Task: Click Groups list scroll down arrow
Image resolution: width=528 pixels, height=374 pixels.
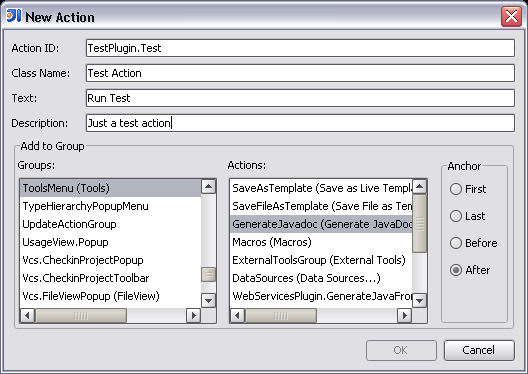Action: (x=208, y=300)
